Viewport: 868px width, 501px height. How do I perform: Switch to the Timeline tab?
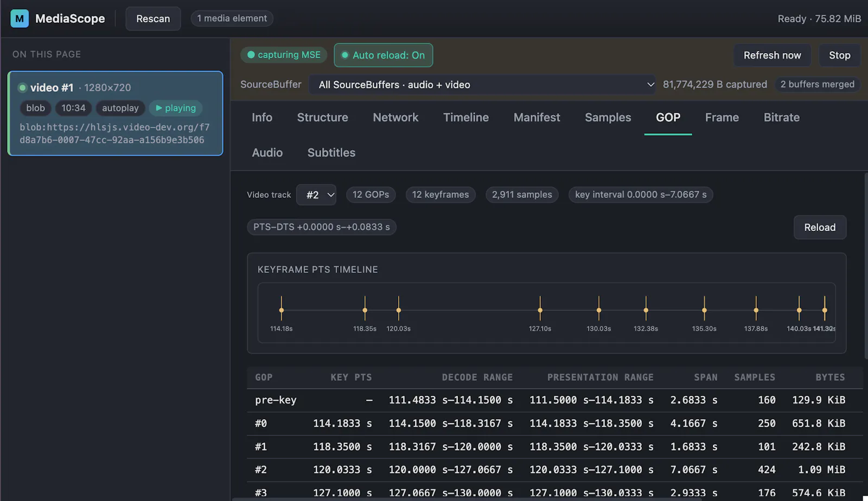click(466, 118)
